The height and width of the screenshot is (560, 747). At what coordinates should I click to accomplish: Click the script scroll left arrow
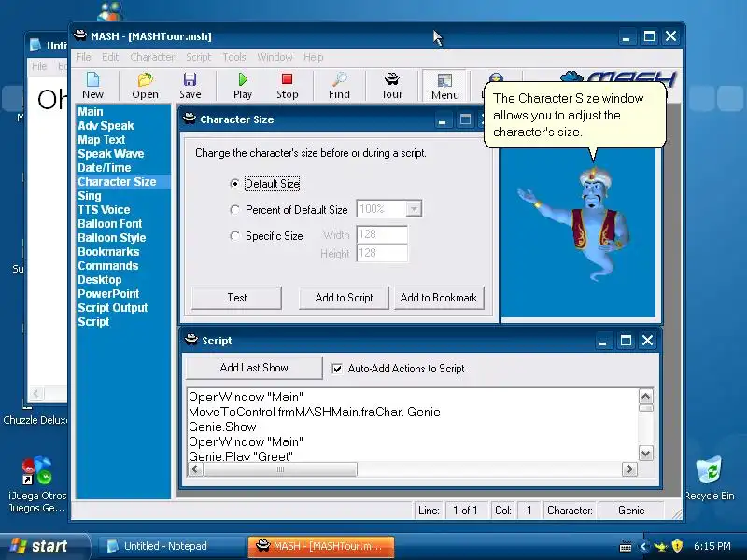[x=196, y=469]
